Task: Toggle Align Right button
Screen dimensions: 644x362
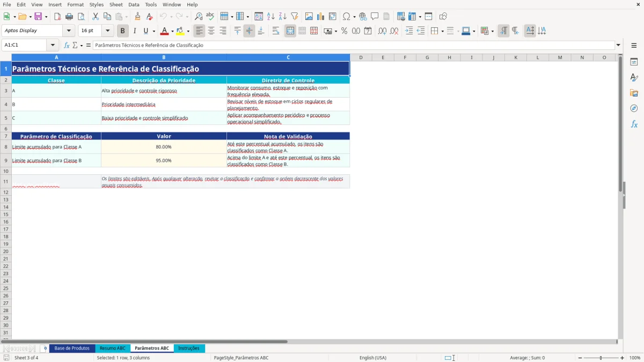Action: click(x=223, y=31)
